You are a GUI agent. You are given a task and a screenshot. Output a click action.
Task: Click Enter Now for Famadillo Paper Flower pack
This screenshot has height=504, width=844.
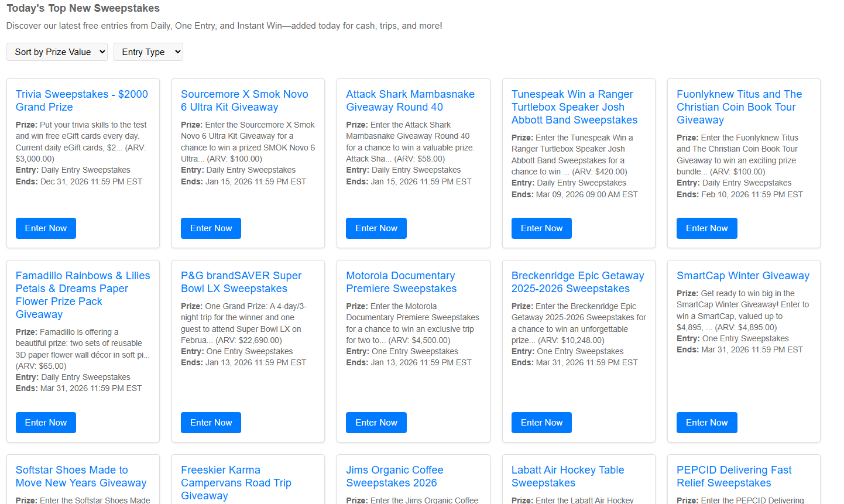pos(46,423)
